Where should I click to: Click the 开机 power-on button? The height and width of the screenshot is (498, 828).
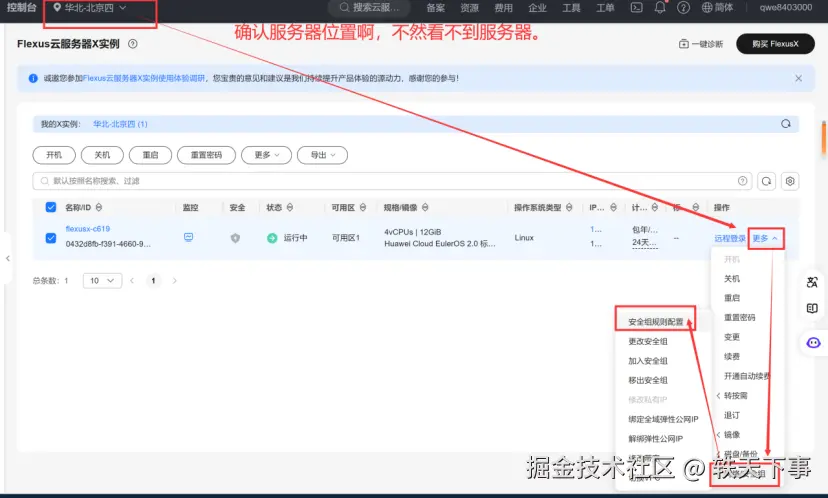54,155
